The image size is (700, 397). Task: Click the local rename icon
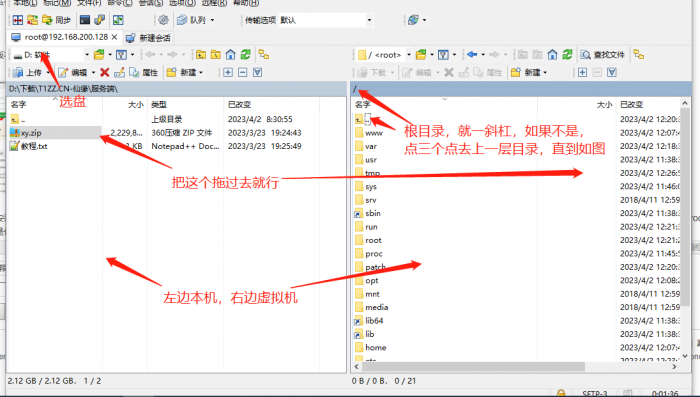pos(119,72)
